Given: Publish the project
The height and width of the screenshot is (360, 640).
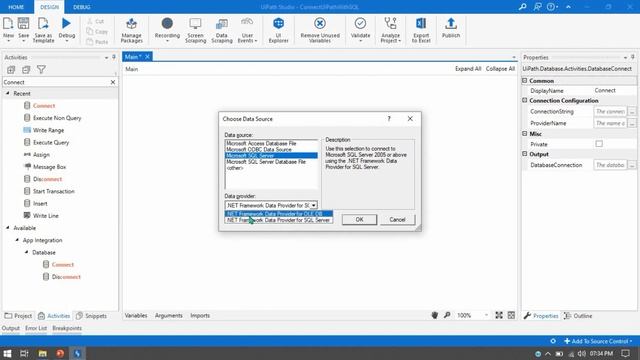Looking at the screenshot, I should (451, 28).
